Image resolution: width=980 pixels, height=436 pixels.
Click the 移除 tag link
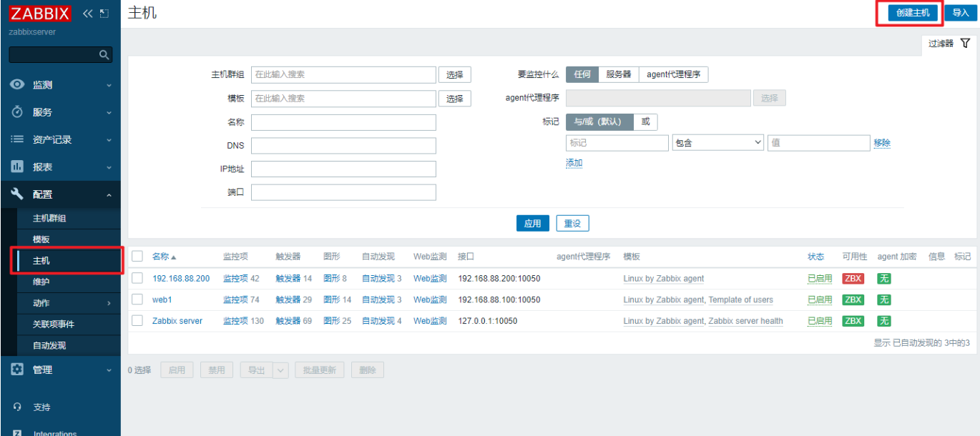coord(882,143)
